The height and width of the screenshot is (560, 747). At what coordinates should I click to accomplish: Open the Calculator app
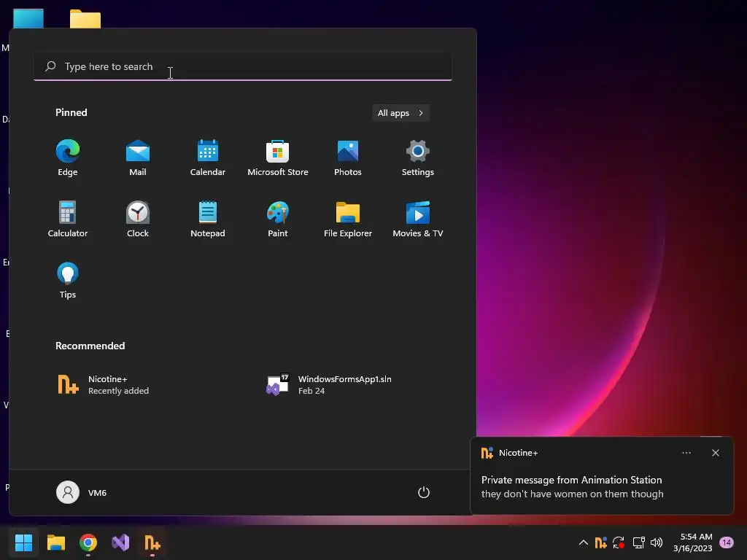click(68, 219)
